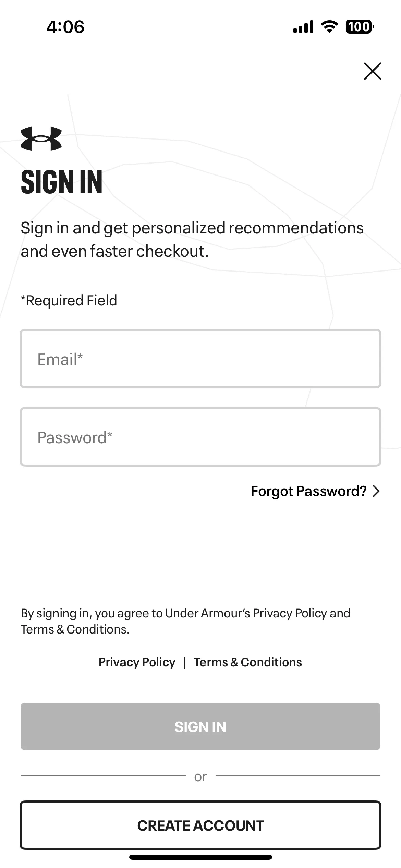Tap the "By signing in, you agree" text
This screenshot has width=401, height=868.
point(185,621)
